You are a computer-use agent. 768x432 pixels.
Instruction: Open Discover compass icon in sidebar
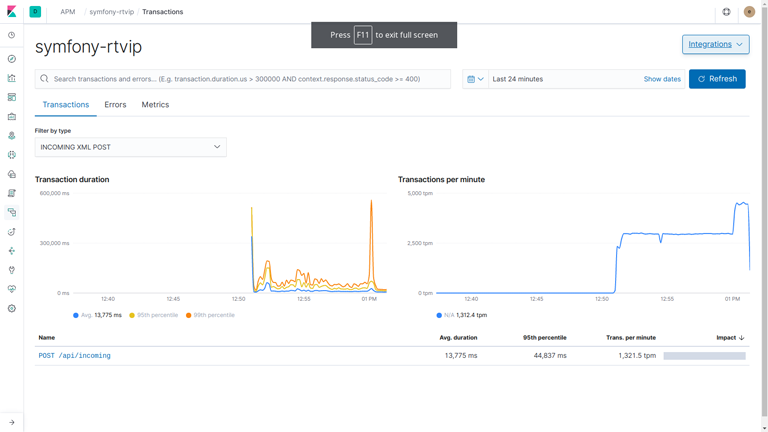[12, 59]
